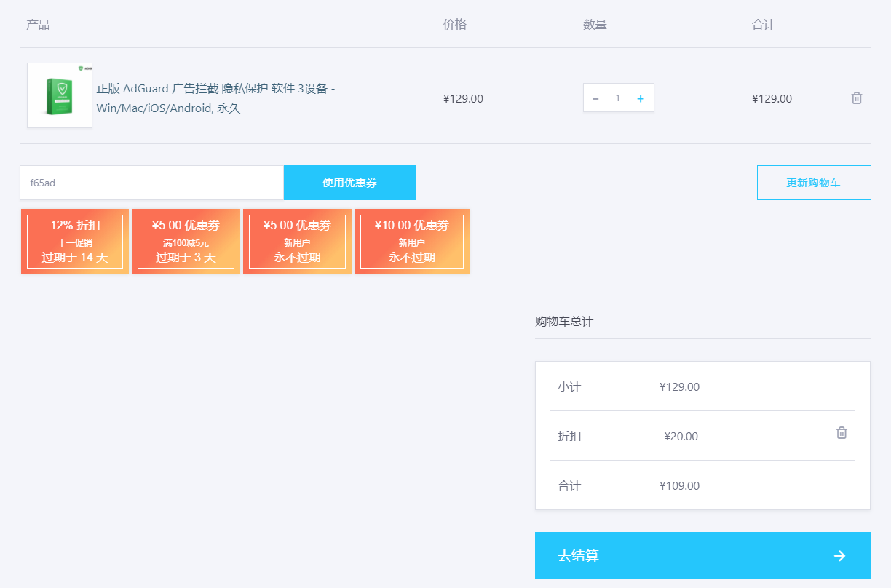
Task: Open the AdGuard product box thumbnail
Action: pyautogui.click(x=60, y=95)
